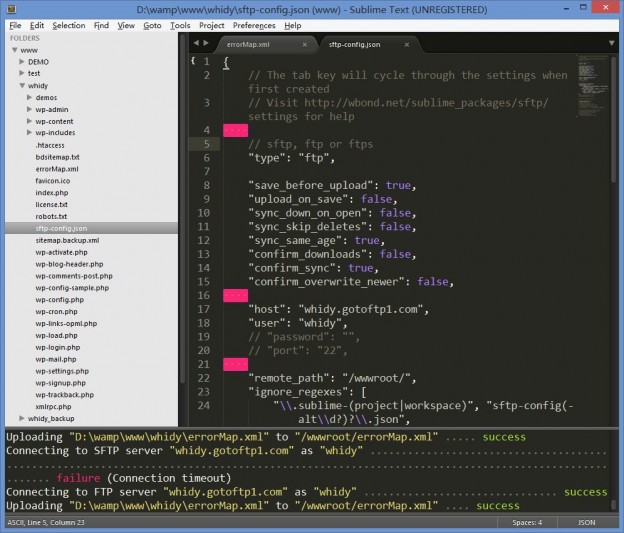Image resolution: width=624 pixels, height=533 pixels.
Task: Go to previous tab with left arrow
Action: (196, 43)
